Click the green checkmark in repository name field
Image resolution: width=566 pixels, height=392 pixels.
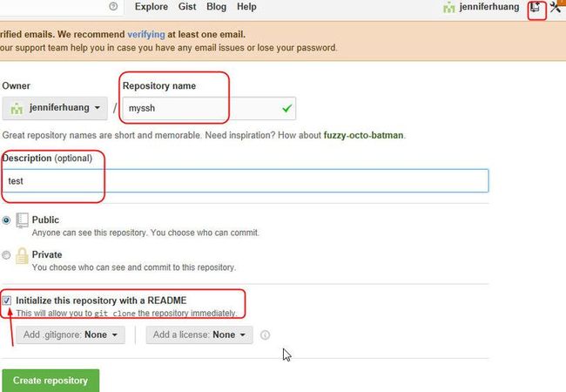click(x=287, y=108)
